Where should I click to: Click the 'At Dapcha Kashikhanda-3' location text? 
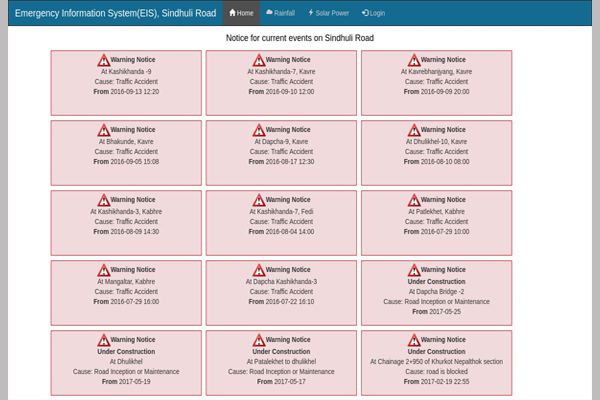(281, 282)
